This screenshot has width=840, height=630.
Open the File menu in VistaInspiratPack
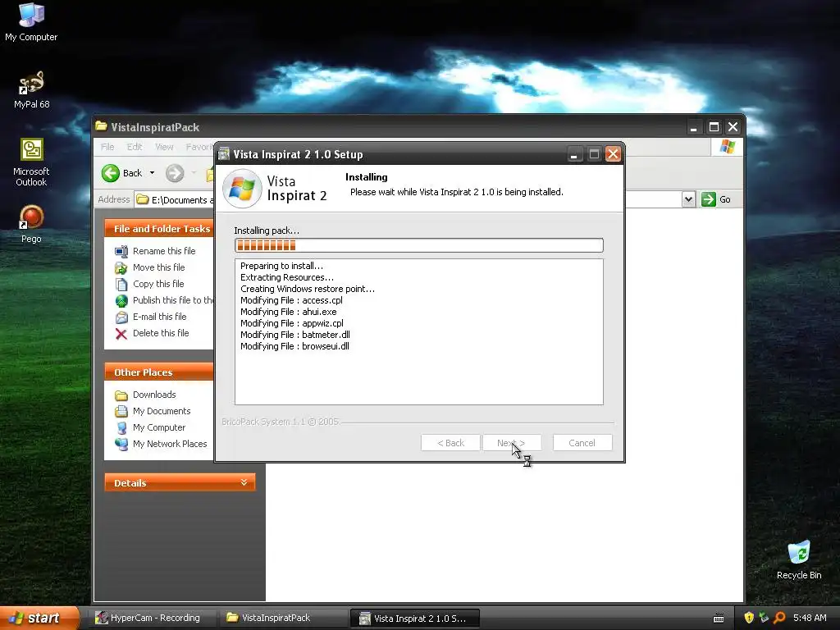coord(107,147)
